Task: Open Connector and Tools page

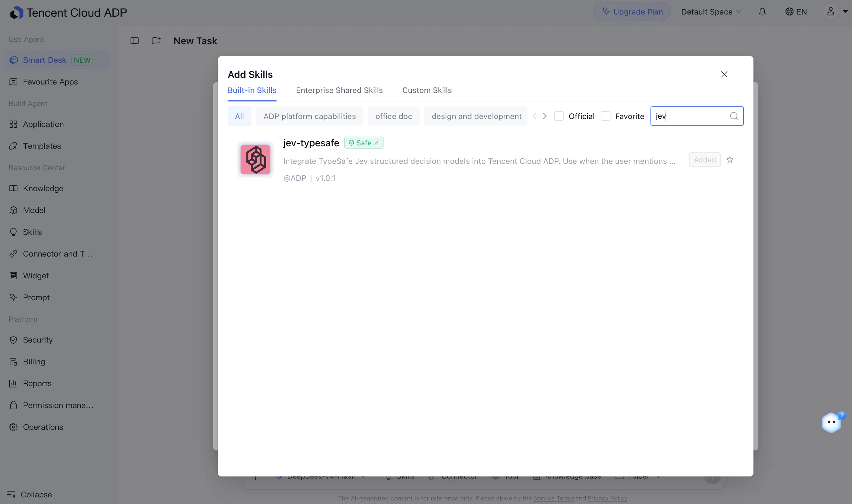Action: point(57,254)
